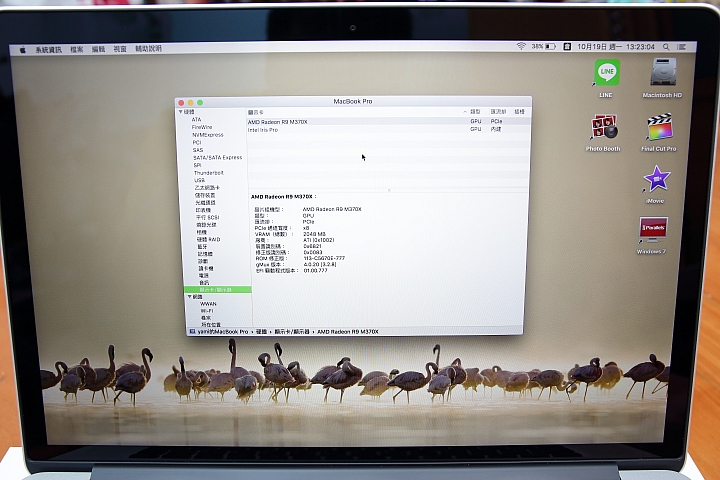This screenshot has width=720, height=480.
Task: Click the computer icon in path bar
Action: 192,331
